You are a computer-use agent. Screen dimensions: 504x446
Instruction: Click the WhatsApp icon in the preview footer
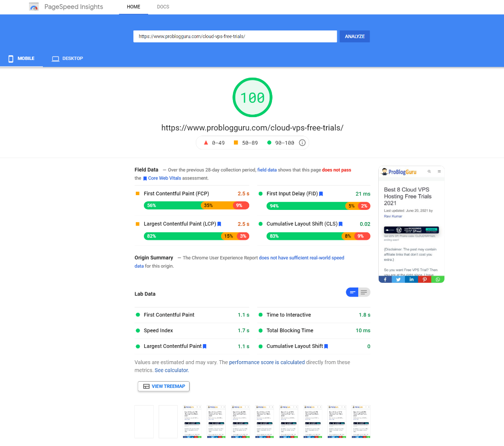point(437,279)
